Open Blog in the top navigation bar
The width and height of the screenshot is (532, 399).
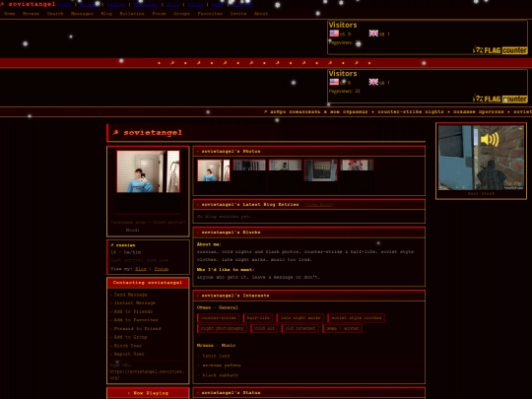[x=106, y=14]
